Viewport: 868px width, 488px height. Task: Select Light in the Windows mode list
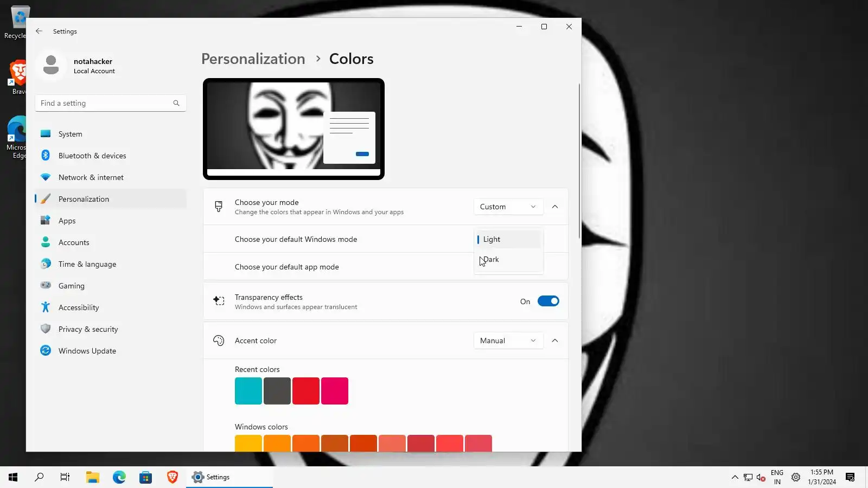509,239
